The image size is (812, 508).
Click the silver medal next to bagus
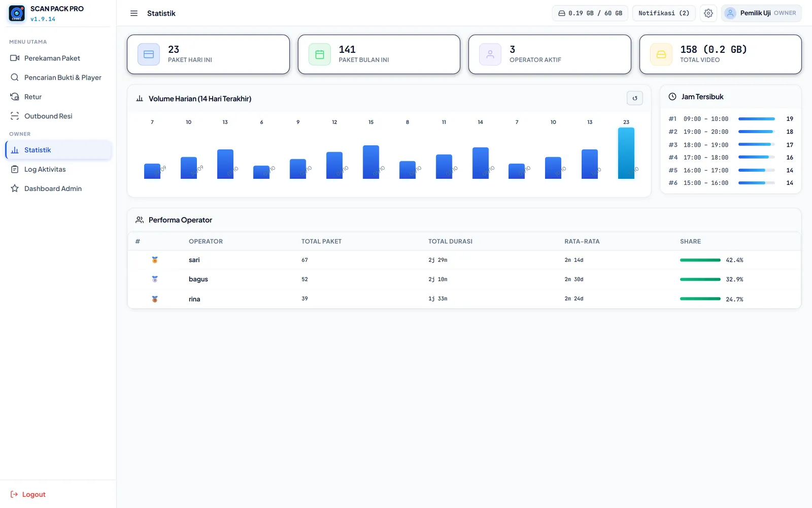click(155, 279)
